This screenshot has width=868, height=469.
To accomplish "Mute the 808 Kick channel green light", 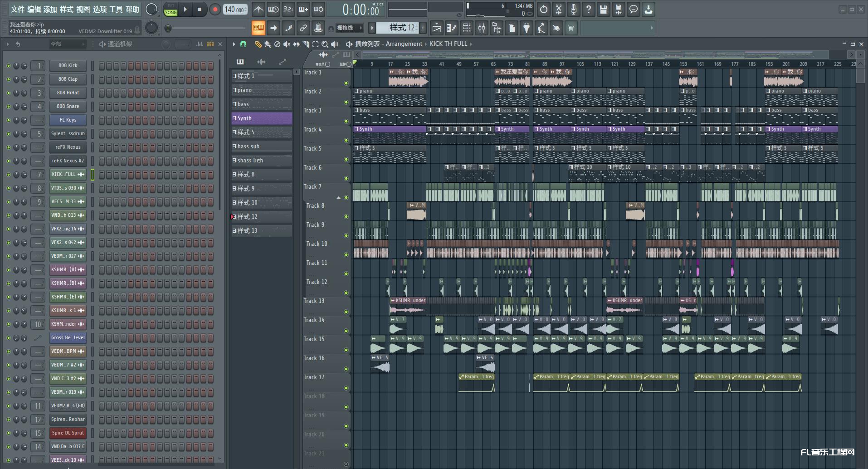I will 8,66.
